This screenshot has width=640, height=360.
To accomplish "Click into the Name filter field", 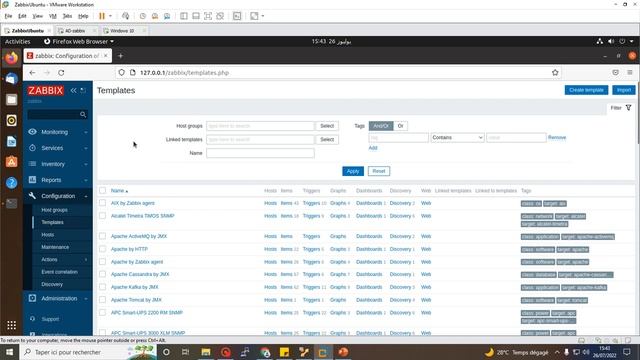I will [x=260, y=153].
